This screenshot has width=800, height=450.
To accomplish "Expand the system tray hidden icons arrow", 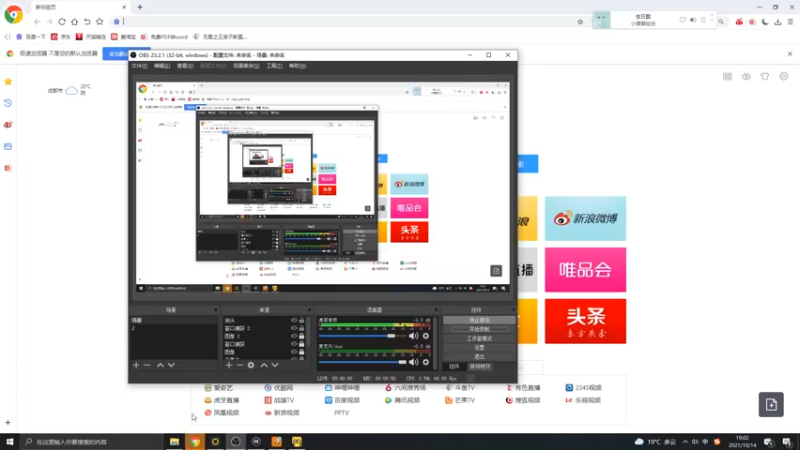I will [x=685, y=442].
